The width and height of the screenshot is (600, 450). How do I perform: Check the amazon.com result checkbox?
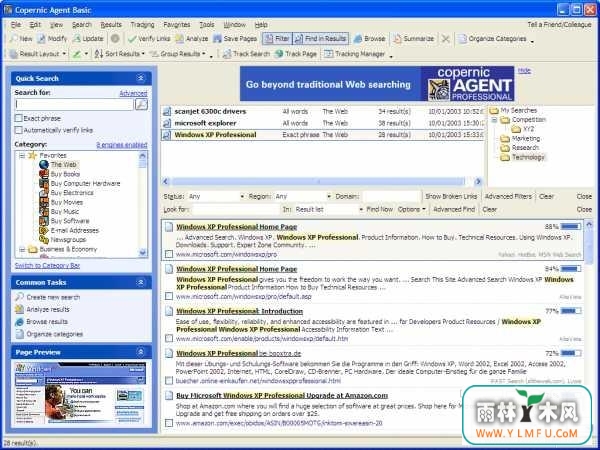point(169,423)
